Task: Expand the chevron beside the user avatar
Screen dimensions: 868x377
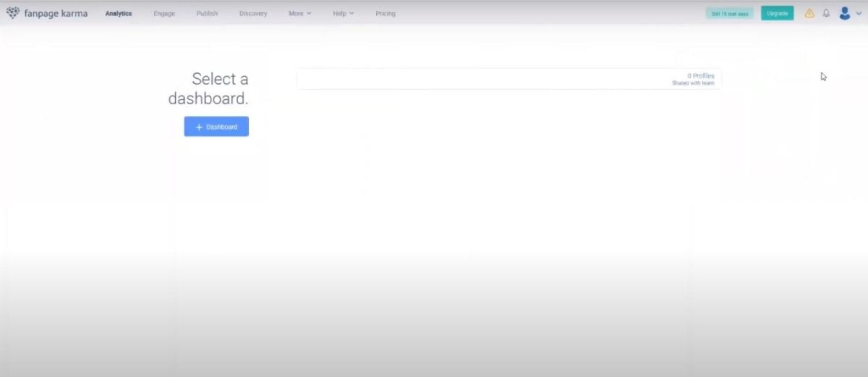Action: (x=859, y=14)
